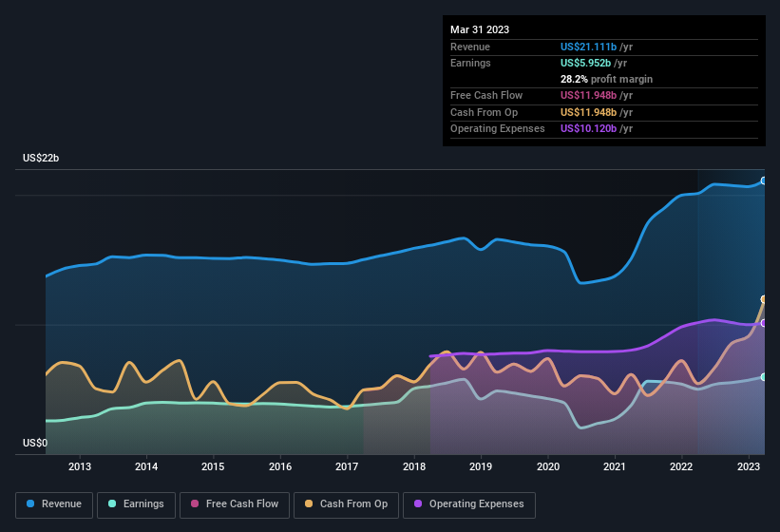Click the Mar 31 2023 tooltip date

pos(480,29)
